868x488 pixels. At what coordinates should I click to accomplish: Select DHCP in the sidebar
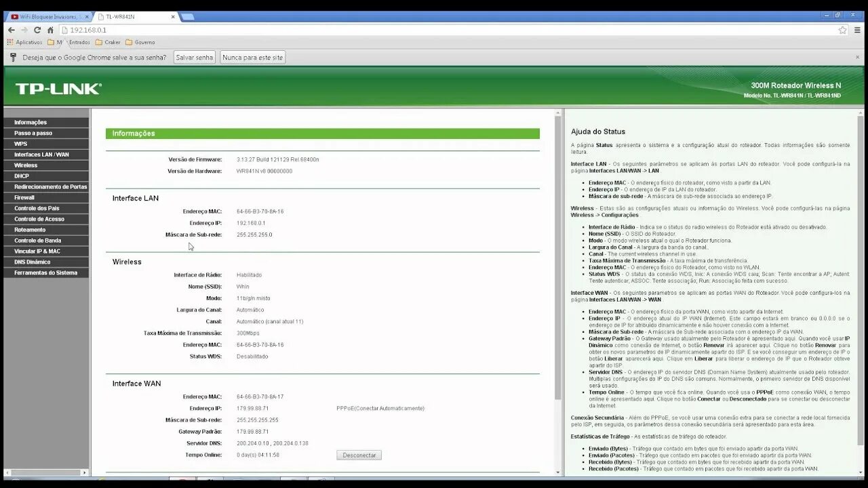pos(46,176)
